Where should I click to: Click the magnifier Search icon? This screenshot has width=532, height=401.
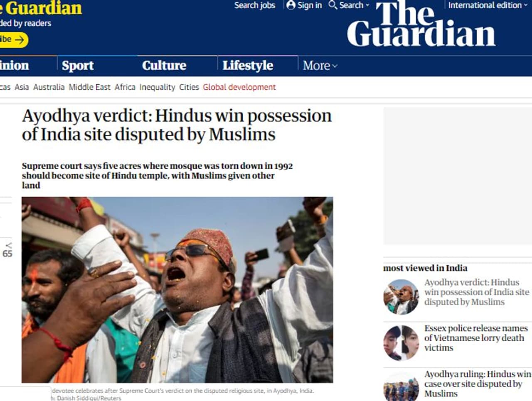click(333, 5)
